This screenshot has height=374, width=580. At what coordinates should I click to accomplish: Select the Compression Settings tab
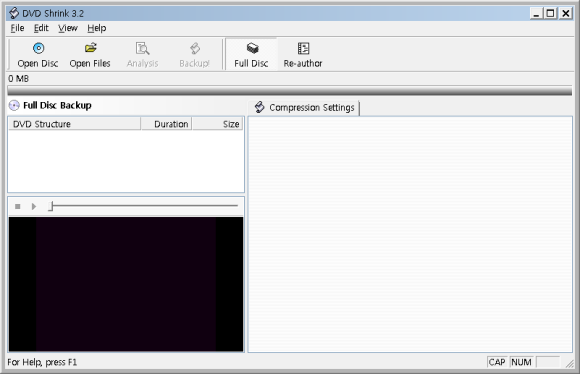tap(304, 108)
